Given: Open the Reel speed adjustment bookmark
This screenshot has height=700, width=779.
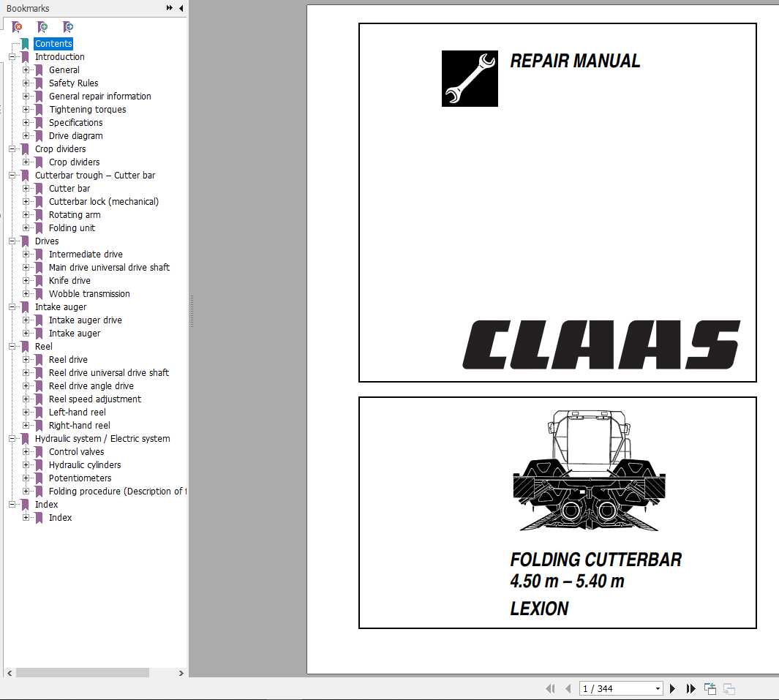Looking at the screenshot, I should [95, 399].
